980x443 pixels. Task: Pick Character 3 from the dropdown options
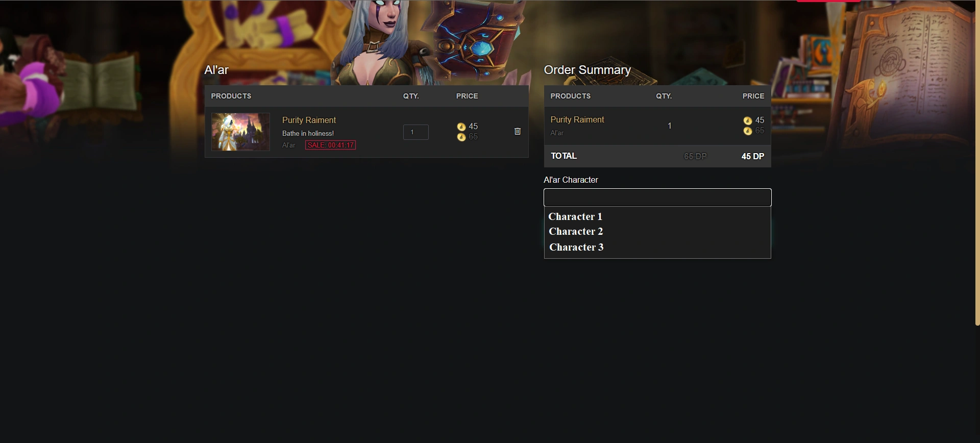point(576,247)
